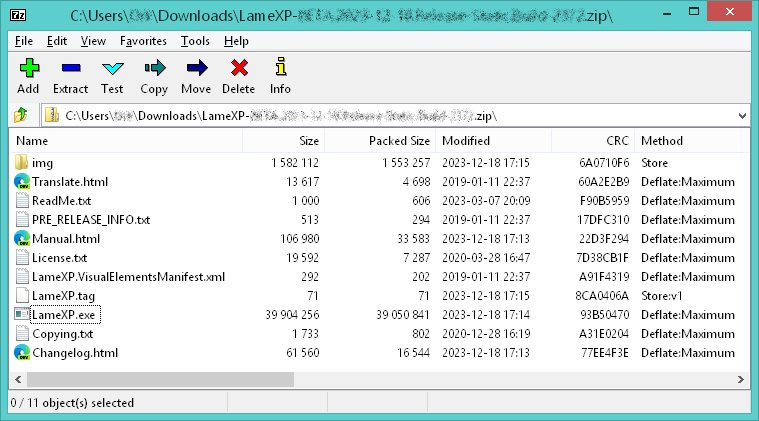Click the Manual.html browser file icon
This screenshot has width=759, height=421.
[22, 239]
